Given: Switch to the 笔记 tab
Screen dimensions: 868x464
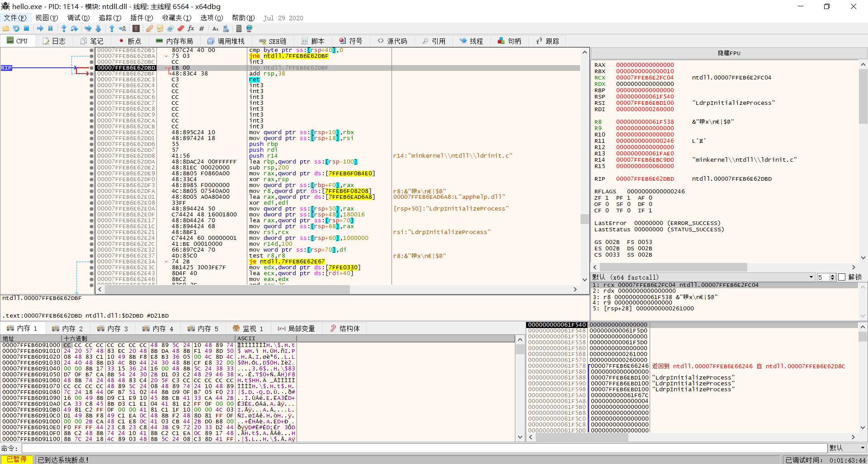Looking at the screenshot, I should pos(92,41).
